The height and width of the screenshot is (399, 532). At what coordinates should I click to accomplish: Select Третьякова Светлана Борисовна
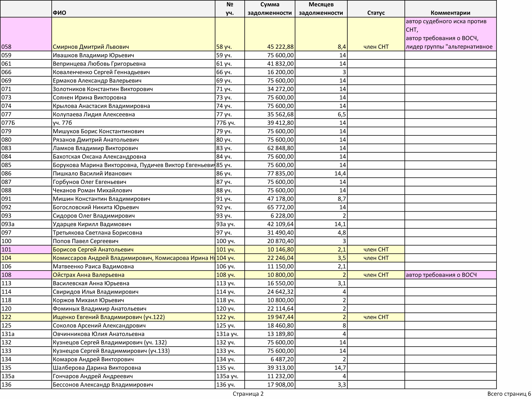[x=97, y=232]
